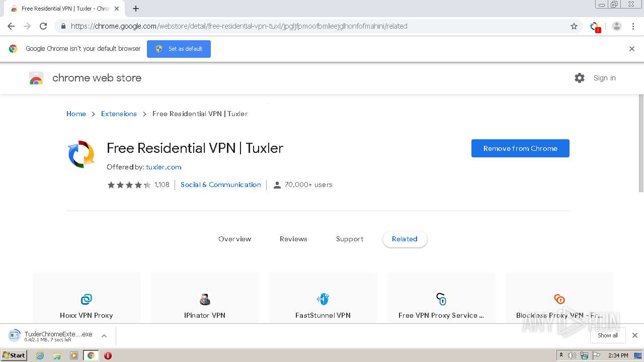
Task: Reload the page with the refresh icon
Action: [x=43, y=26]
